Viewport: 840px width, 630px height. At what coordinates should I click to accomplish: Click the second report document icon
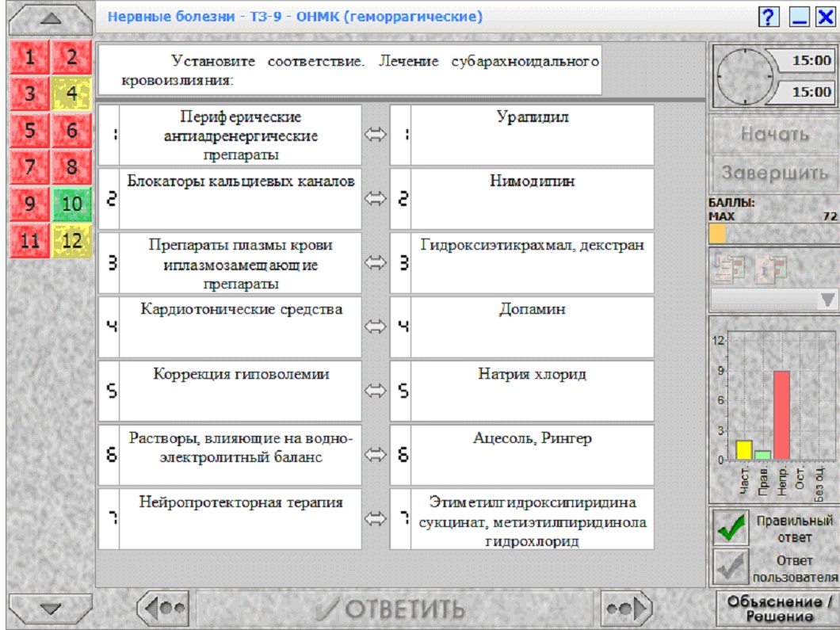pos(771,268)
